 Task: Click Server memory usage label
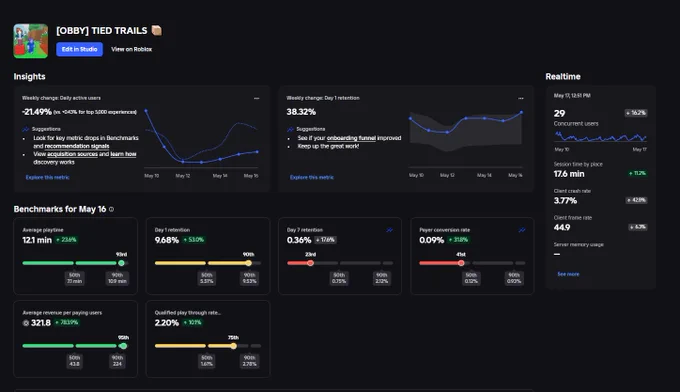click(x=579, y=245)
